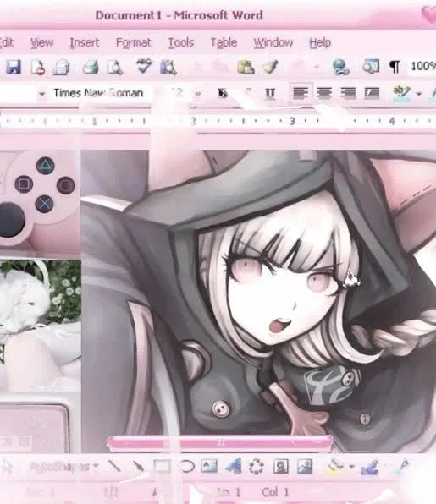The image size is (436, 504).
Task: Open the 100% zoom dropdown
Action: (x=423, y=66)
